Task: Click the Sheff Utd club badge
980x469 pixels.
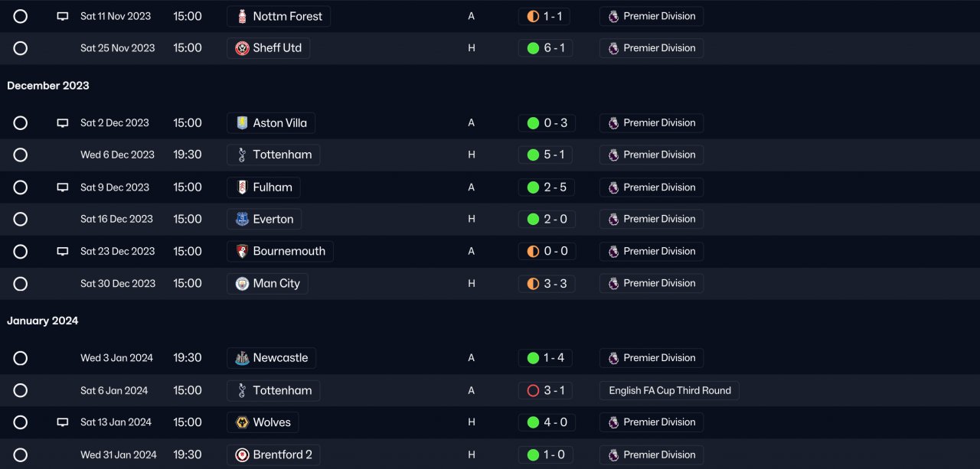Action: pos(242,48)
